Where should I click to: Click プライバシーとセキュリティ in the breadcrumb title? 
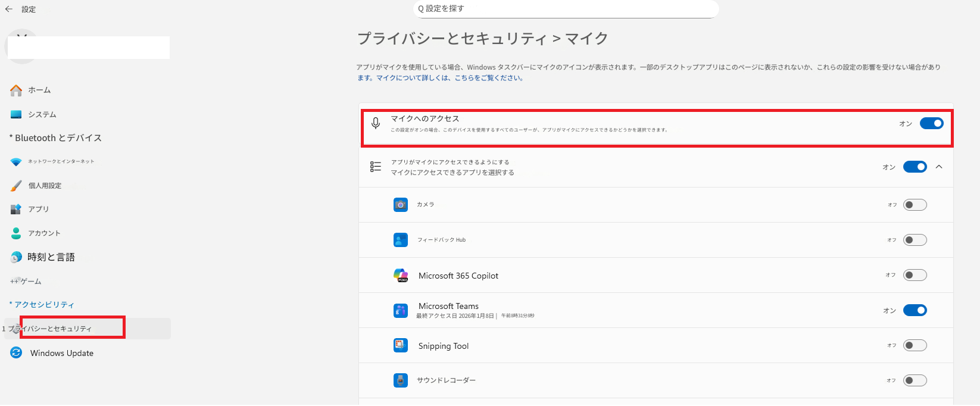point(452,39)
